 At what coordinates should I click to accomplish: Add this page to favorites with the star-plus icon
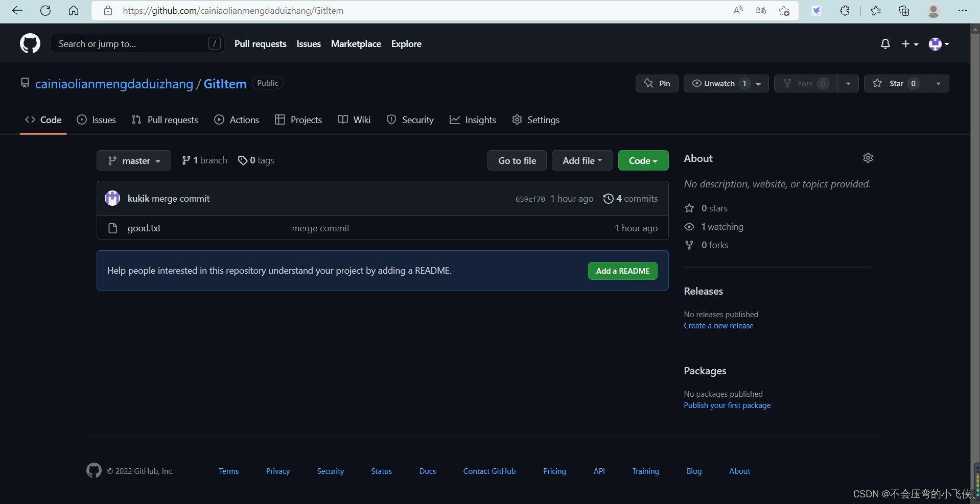click(784, 11)
